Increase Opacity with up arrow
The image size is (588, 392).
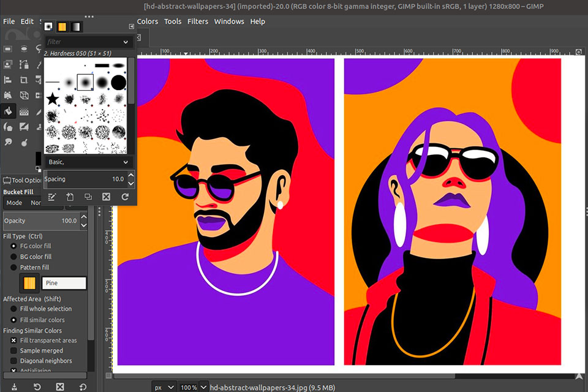point(84,217)
